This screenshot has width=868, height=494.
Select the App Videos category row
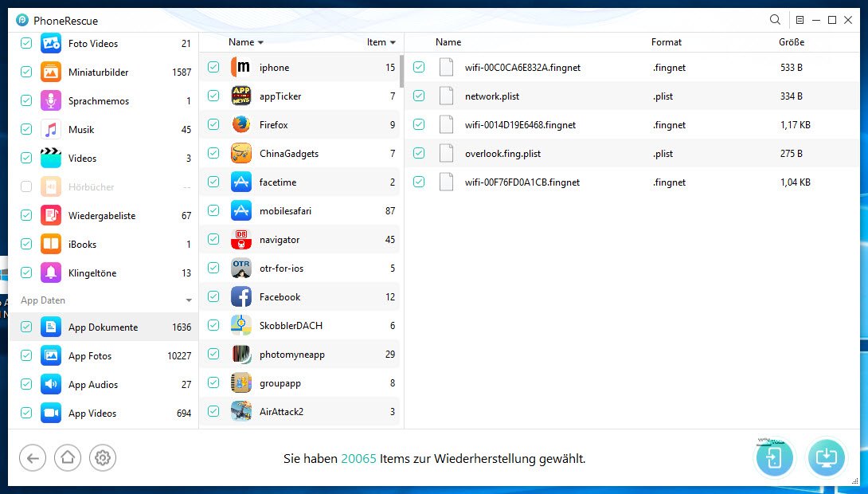tap(104, 414)
